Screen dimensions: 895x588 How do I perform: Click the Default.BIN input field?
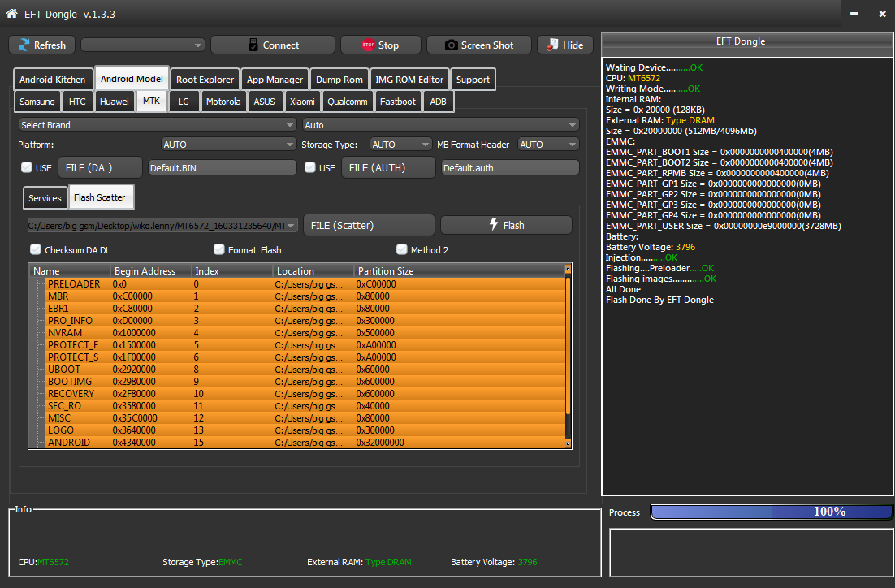[x=222, y=167]
